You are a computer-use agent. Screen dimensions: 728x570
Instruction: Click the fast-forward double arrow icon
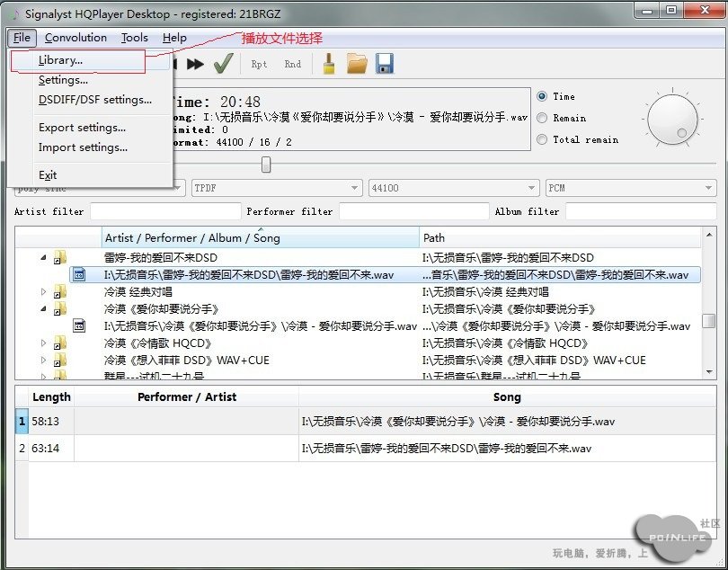195,64
